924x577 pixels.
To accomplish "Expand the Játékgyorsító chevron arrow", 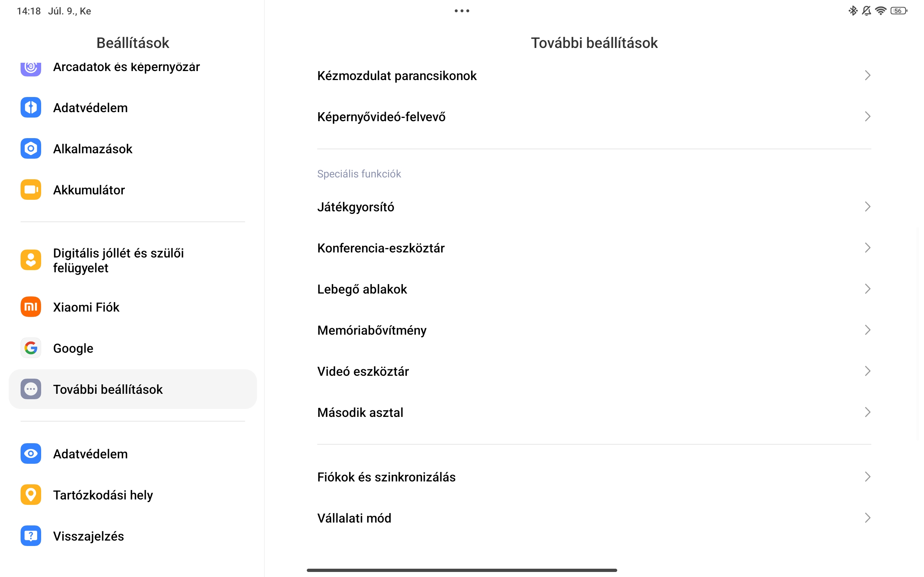I will pos(867,207).
